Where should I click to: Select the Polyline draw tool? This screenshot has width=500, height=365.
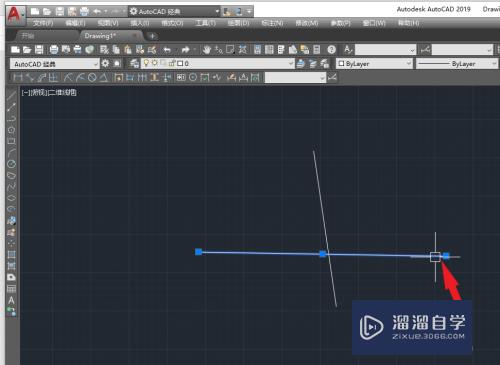[11, 118]
